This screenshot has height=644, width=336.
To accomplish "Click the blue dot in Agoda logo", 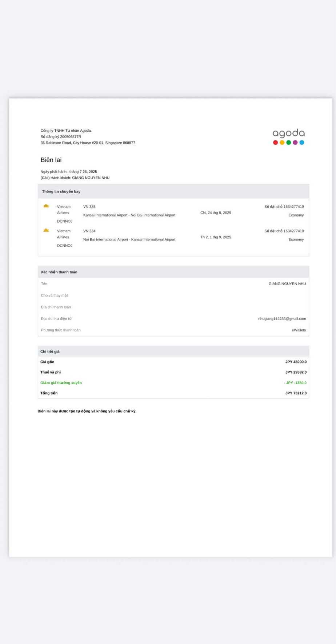I will [x=302, y=143].
